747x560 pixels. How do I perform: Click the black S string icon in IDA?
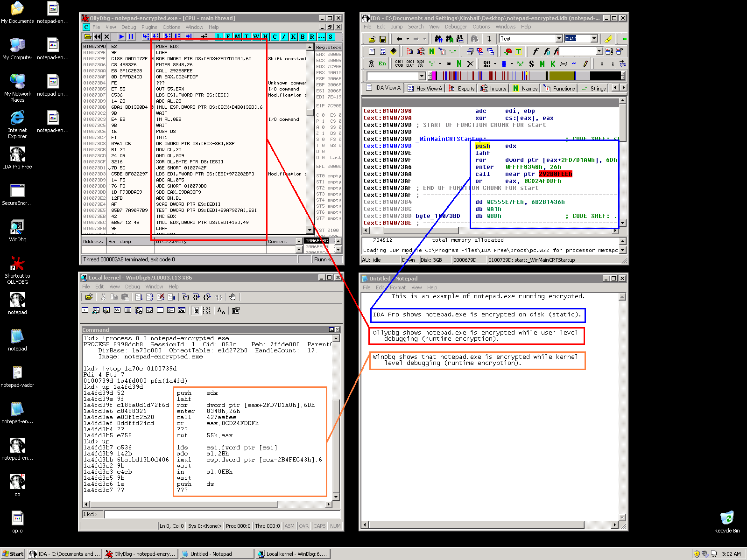(x=531, y=64)
